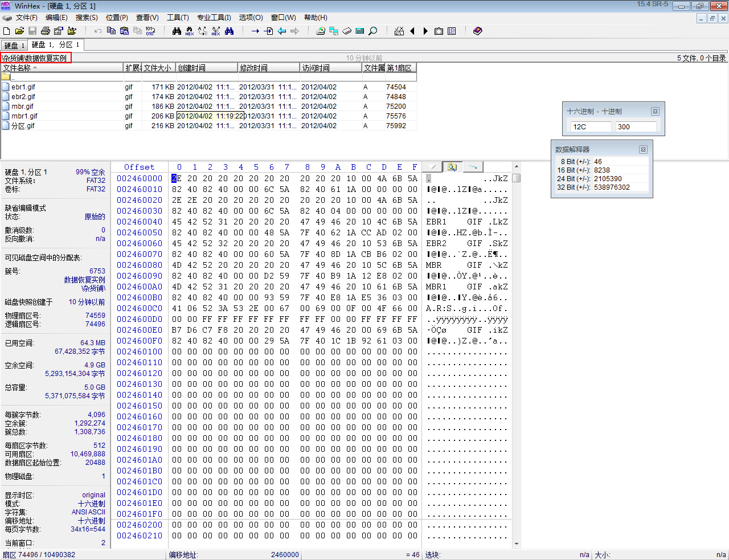This screenshot has height=560, width=729.
Task: Sort by the 修改时间 column header
Action: tap(269, 68)
